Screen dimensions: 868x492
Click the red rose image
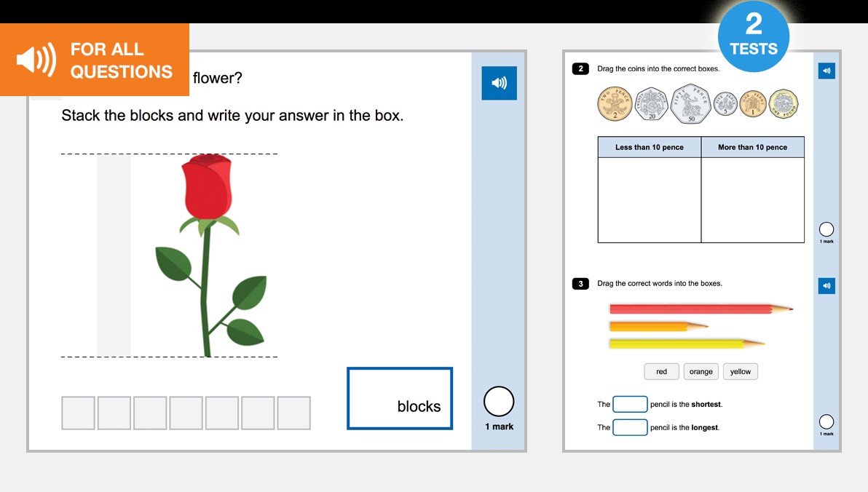211,255
